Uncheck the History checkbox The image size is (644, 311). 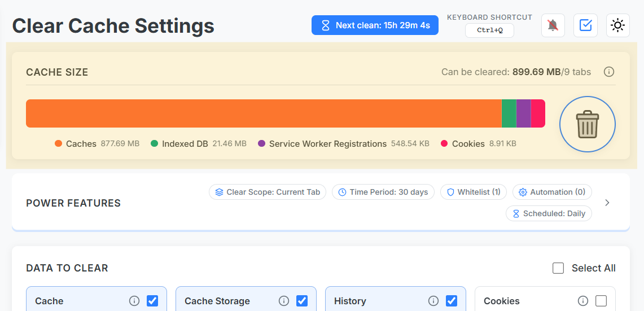[x=452, y=301]
